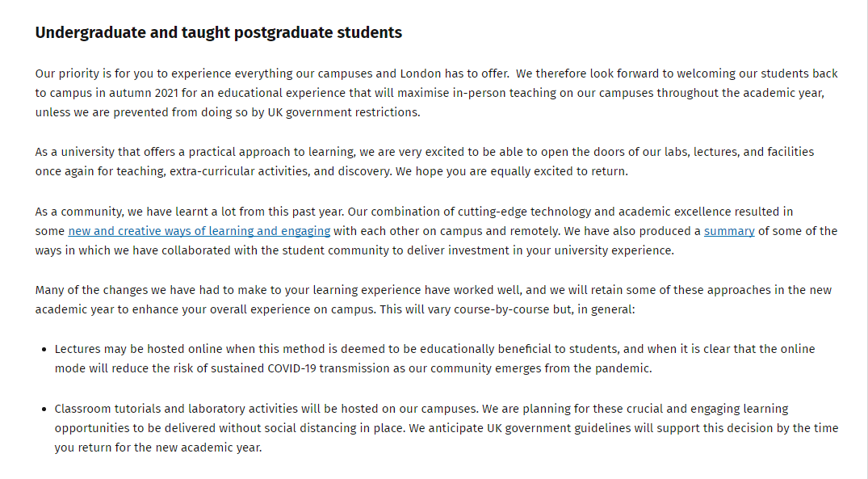Click the second bullet point marker before 'Classroom tutorials'
Screen dimensions: 868x479
pyautogui.click(x=44, y=410)
